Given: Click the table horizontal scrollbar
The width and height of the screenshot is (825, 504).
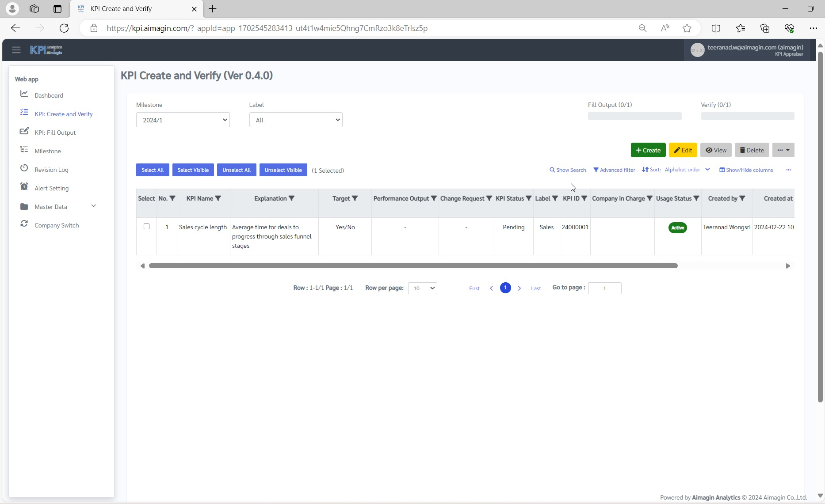Looking at the screenshot, I should [413, 266].
